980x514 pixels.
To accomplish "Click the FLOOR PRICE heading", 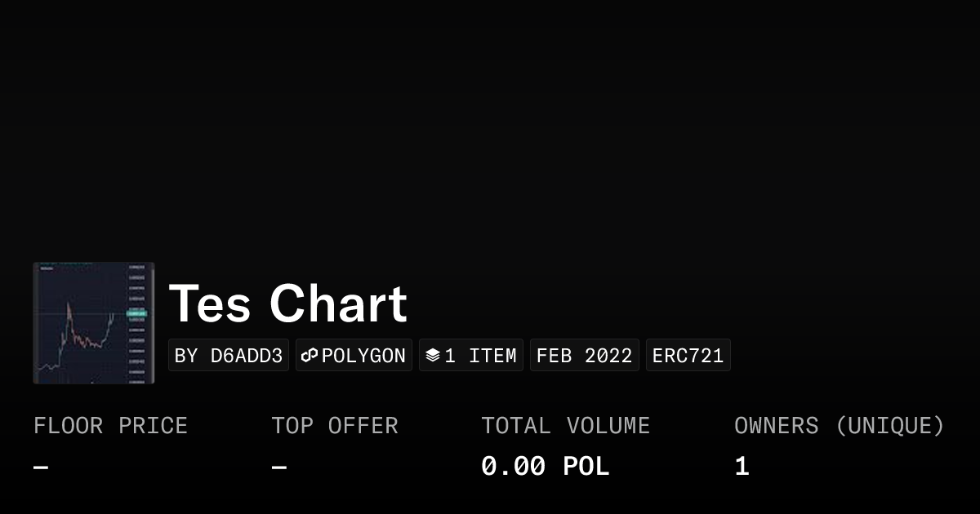I will point(110,426).
